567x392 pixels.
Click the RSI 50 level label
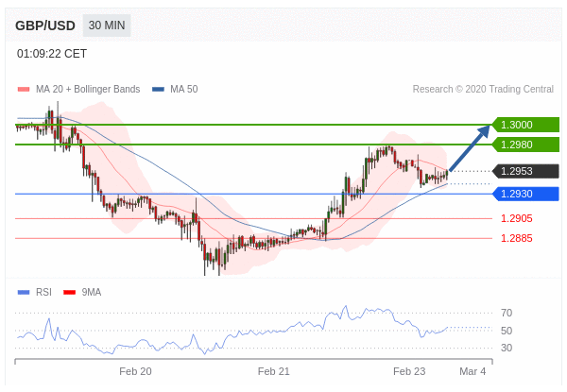pos(507,331)
